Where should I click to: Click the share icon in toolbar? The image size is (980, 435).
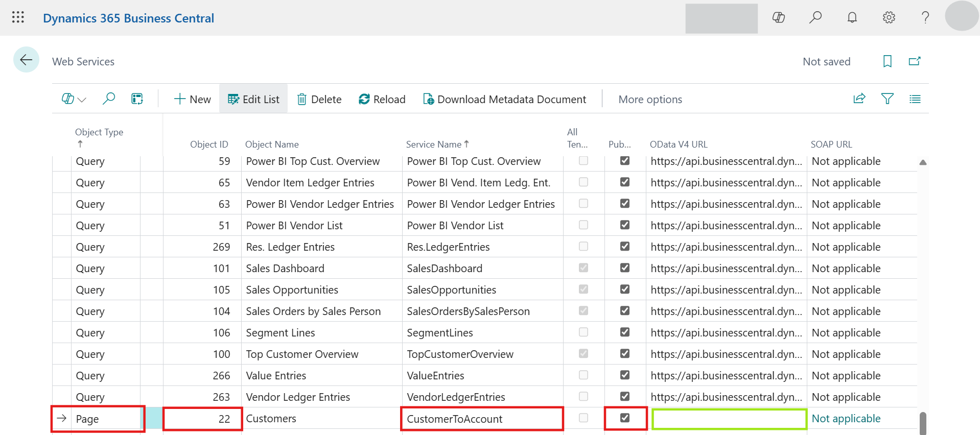click(x=859, y=99)
